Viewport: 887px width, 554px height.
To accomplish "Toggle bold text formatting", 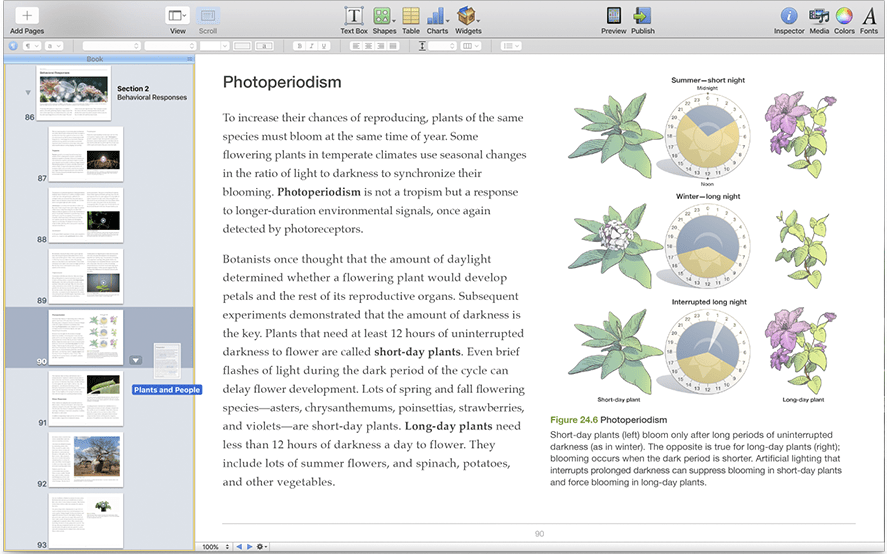I will [x=299, y=46].
